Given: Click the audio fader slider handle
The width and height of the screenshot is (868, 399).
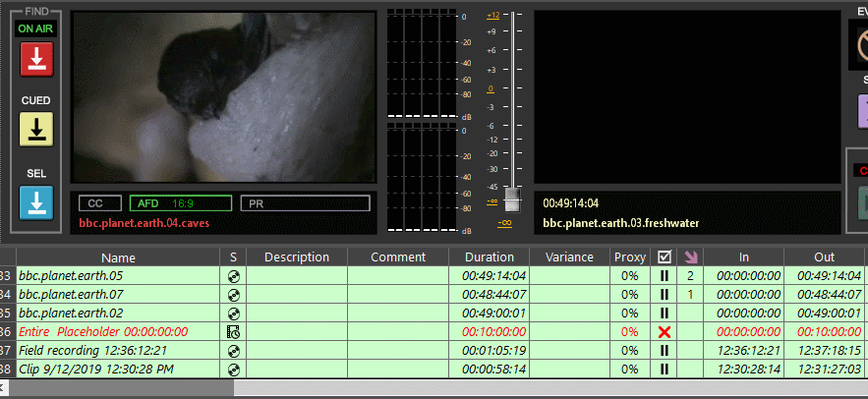Looking at the screenshot, I should [x=512, y=199].
